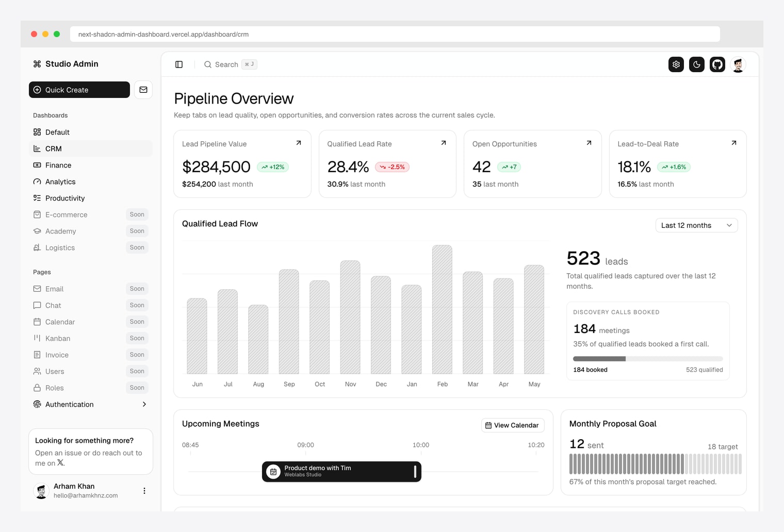Screen dimensions: 784x532
Task: Toggle the sidebar panel icon
Action: click(x=179, y=64)
